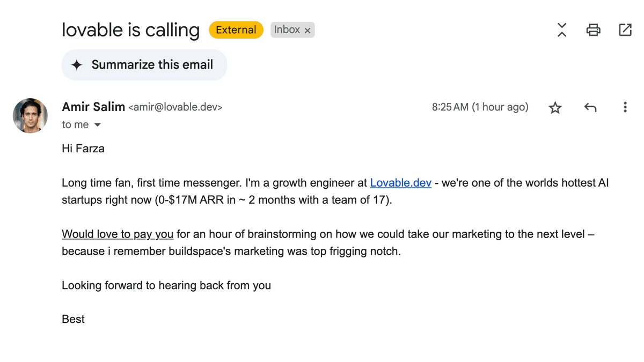Click the Inbox label next to the subject
The width and height of the screenshot is (644, 362).
[288, 30]
